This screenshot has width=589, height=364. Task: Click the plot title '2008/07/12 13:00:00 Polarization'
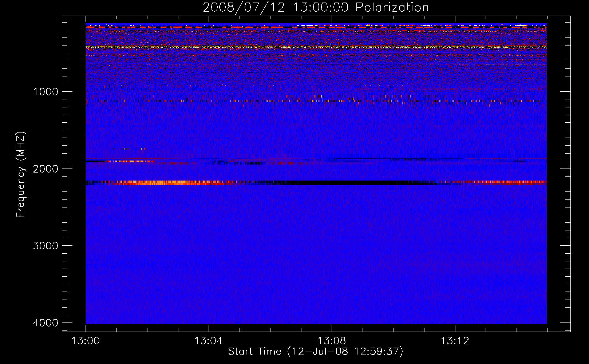tap(316, 8)
